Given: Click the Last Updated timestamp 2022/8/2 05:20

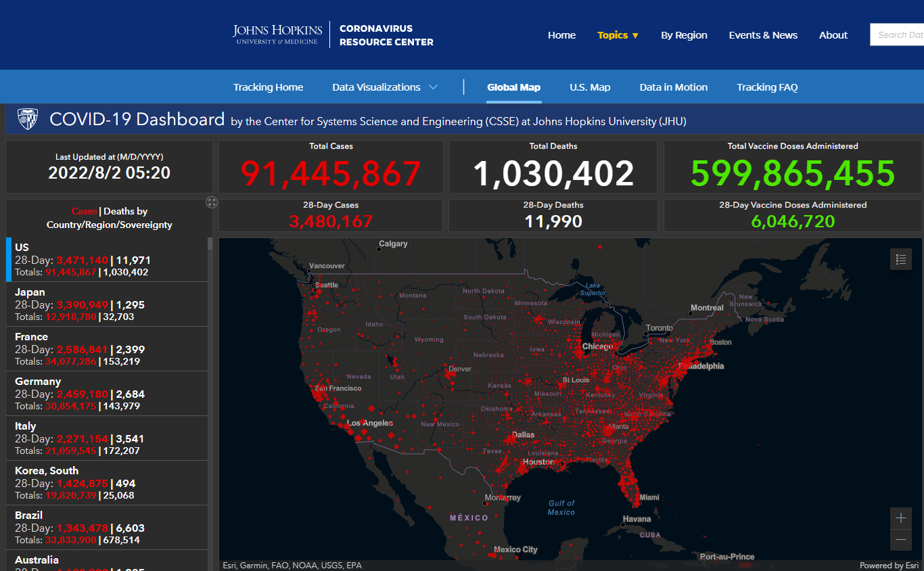Looking at the screenshot, I should click(x=109, y=173).
